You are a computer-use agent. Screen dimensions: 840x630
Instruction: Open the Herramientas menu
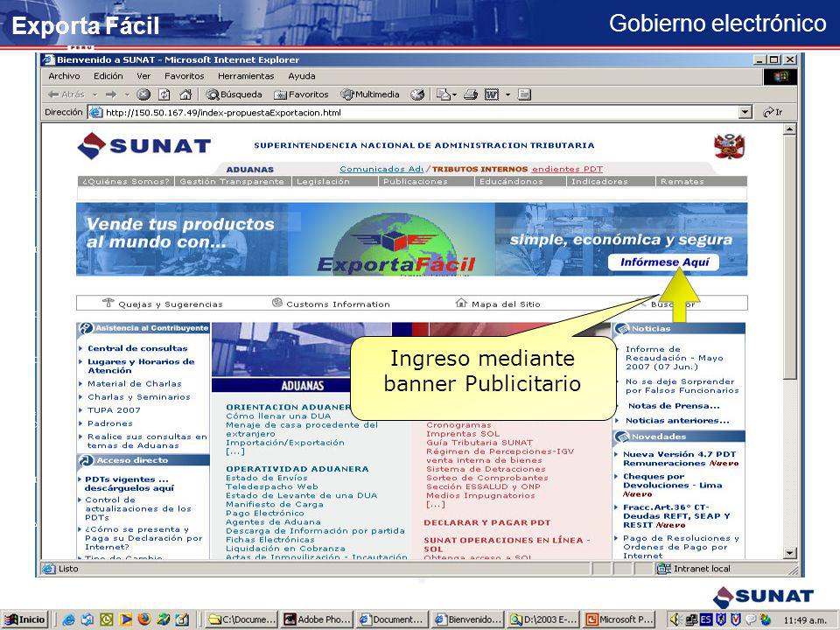pyautogui.click(x=246, y=76)
